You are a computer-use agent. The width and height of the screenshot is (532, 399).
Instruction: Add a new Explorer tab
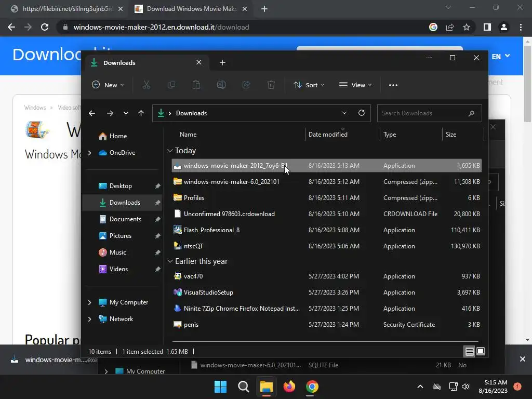click(x=222, y=62)
